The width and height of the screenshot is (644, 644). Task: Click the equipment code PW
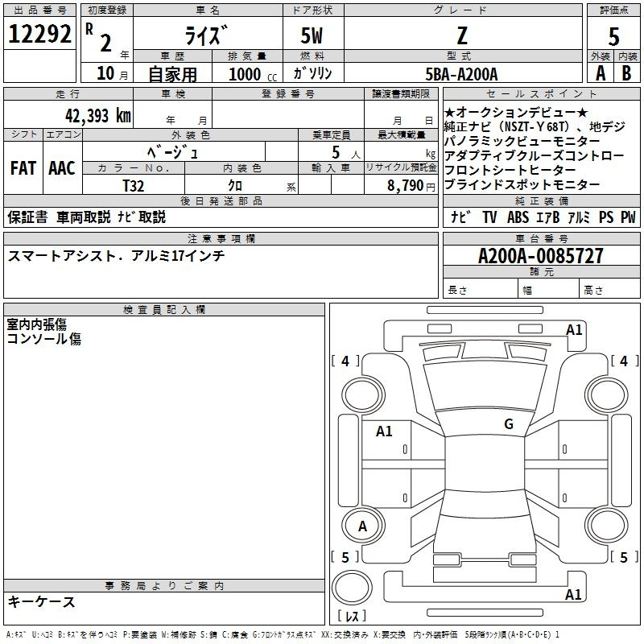pos(628,217)
